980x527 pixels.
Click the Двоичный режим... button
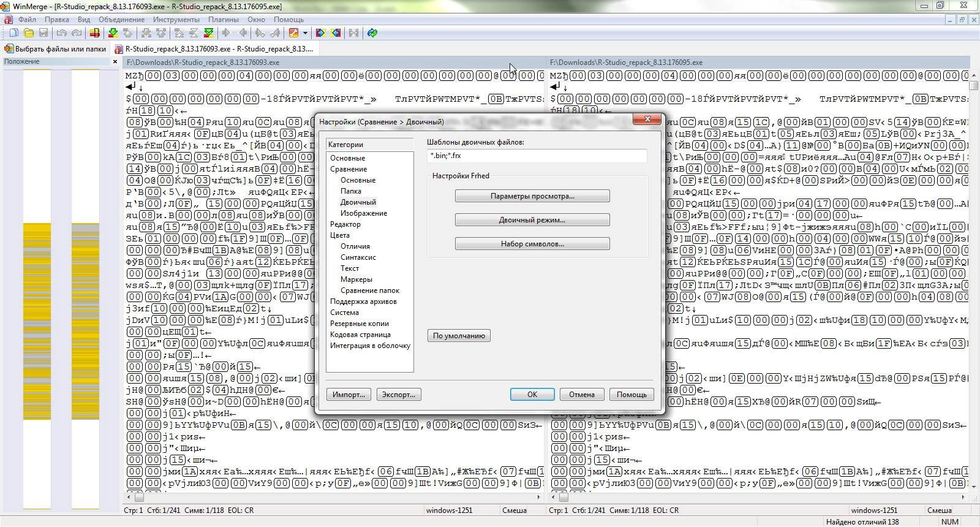pos(532,220)
